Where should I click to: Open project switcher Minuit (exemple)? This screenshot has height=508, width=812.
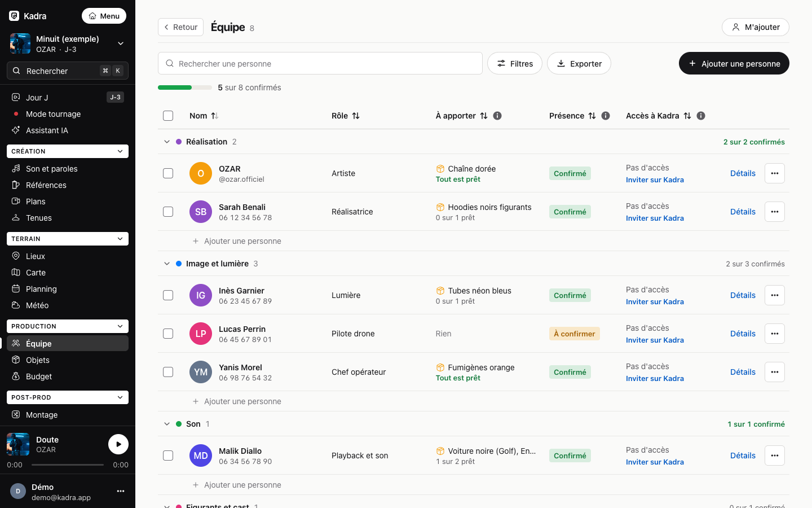[68, 43]
